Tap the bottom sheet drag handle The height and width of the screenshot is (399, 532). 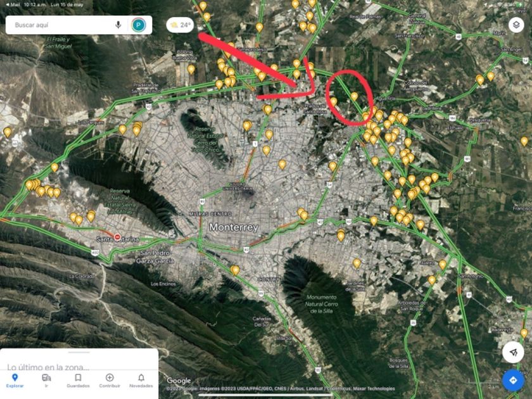79,352
